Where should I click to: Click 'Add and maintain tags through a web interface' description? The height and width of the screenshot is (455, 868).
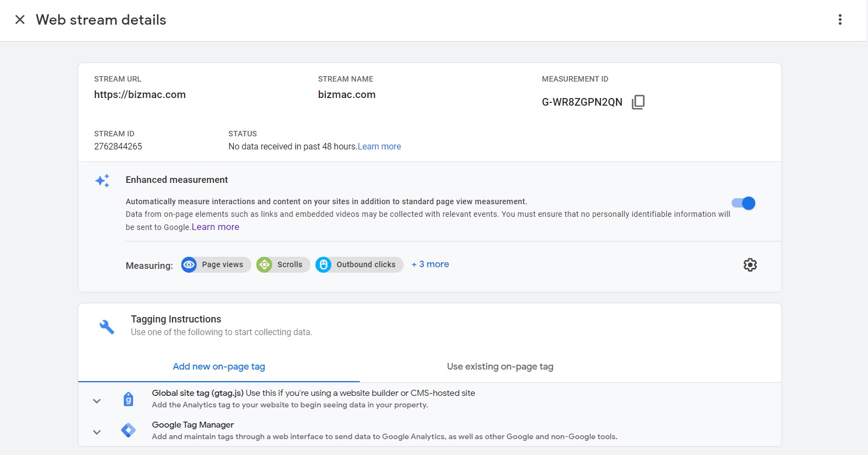tap(384, 437)
